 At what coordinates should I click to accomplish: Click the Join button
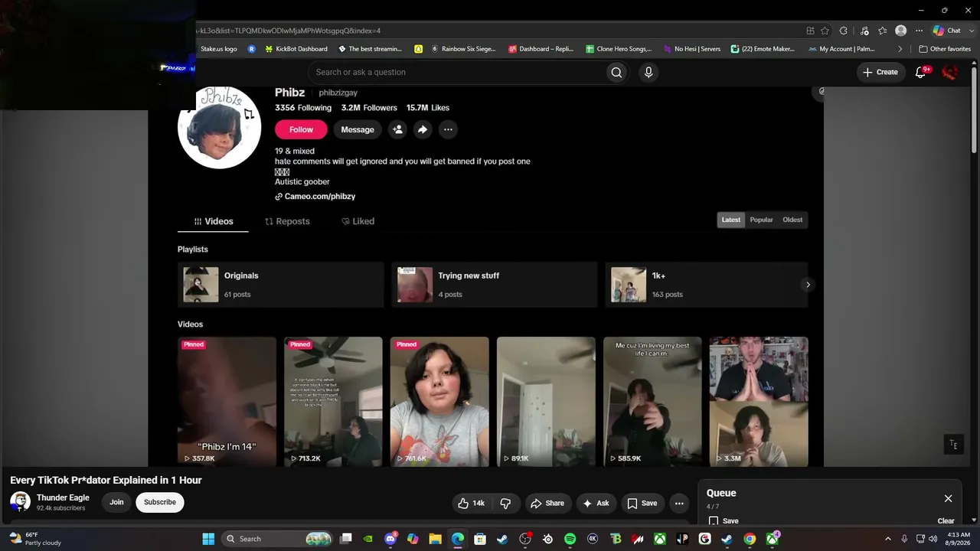point(116,502)
